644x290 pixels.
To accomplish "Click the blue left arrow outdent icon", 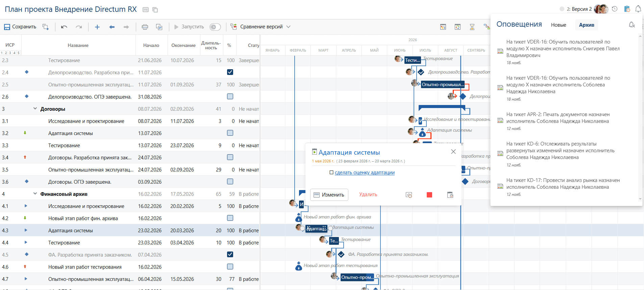I will [x=112, y=27].
